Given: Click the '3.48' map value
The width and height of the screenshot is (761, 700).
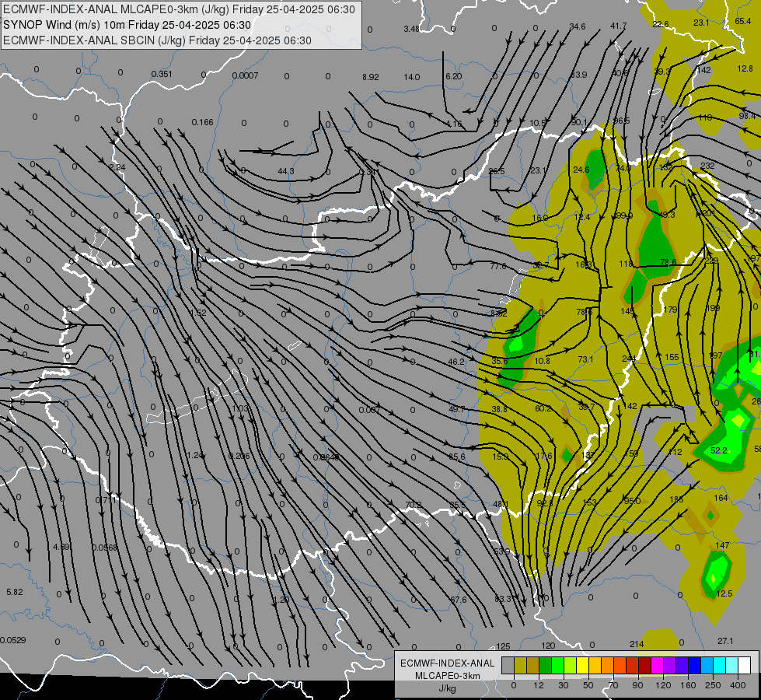Looking at the screenshot, I should tap(411, 29).
